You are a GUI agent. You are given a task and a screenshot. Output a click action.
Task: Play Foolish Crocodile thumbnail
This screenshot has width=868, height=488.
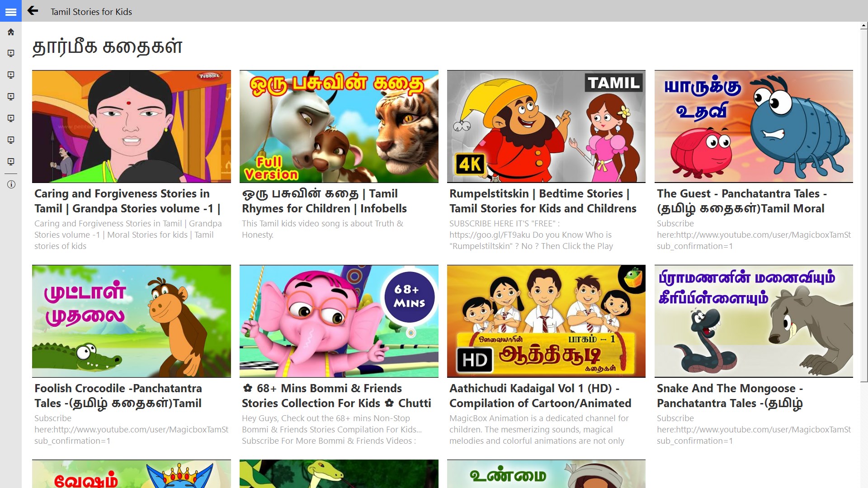pos(131,321)
